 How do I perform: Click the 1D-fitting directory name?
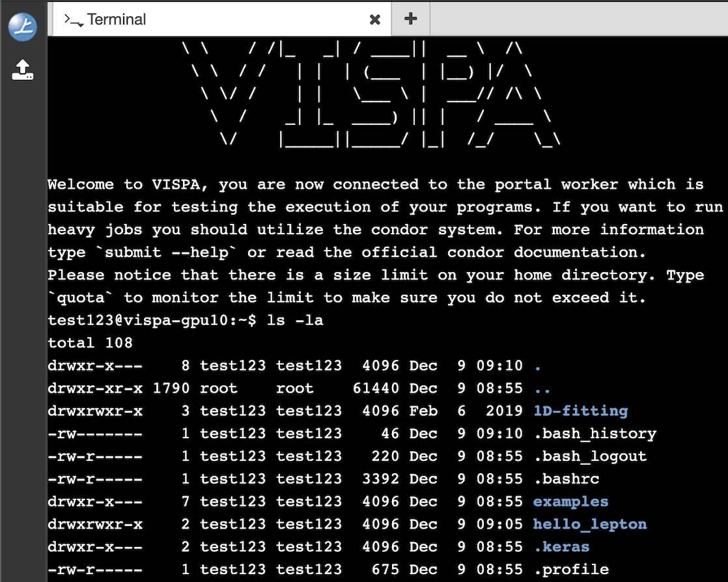(580, 411)
